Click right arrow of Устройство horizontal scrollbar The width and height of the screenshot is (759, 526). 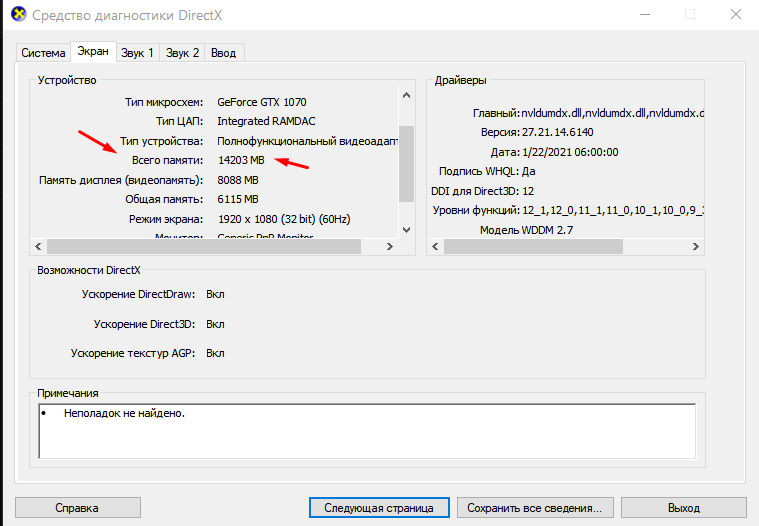390,246
